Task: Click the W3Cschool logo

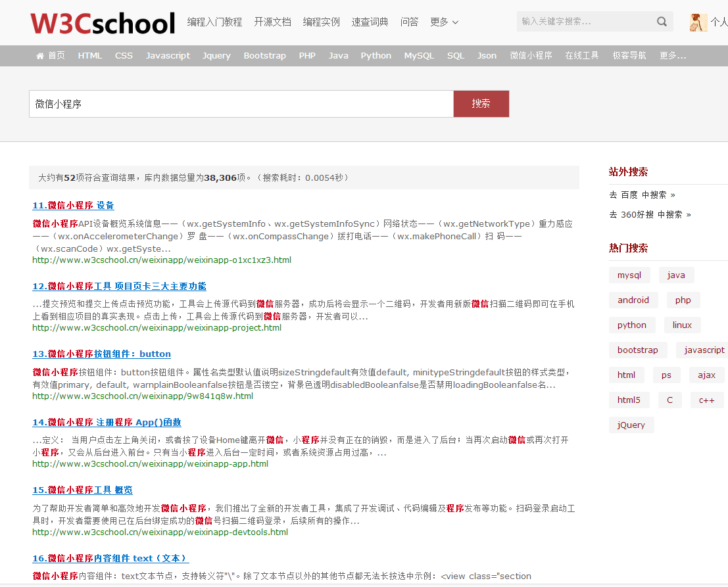Action: click(x=103, y=22)
